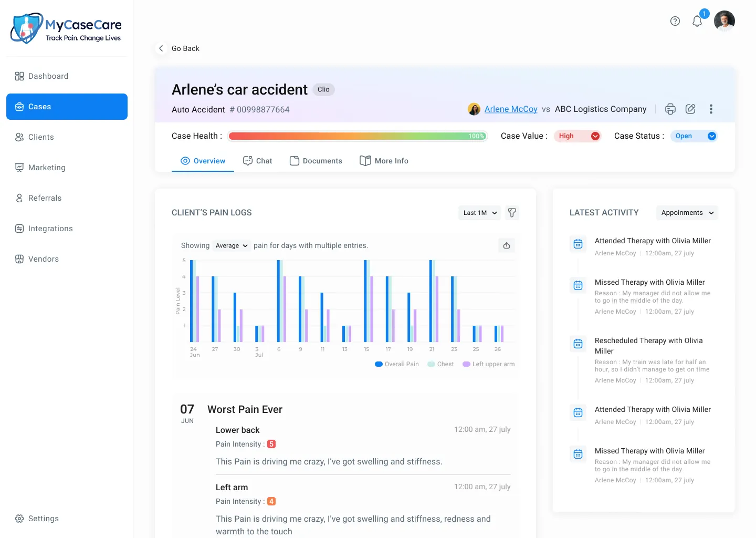This screenshot has width=756, height=538.
Task: Open the Lower back pain entry
Action: tap(363, 446)
